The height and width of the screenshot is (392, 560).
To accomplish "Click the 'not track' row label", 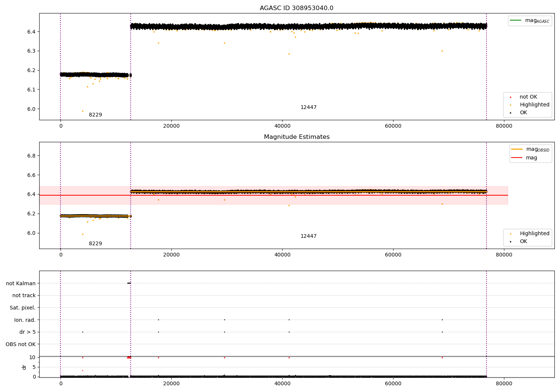I will point(24,295).
